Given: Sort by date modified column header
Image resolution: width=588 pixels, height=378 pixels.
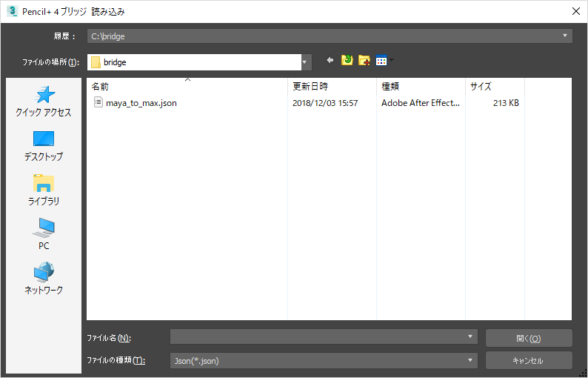Looking at the screenshot, I should pyautogui.click(x=331, y=87).
